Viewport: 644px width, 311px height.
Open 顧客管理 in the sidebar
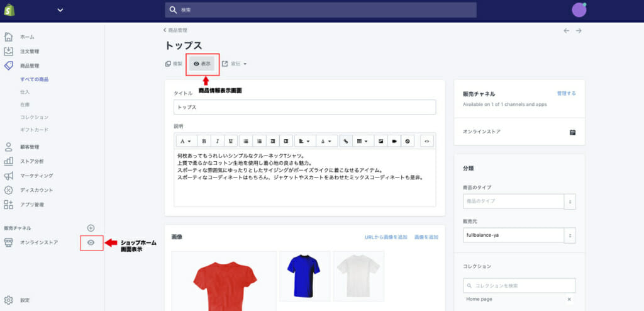tap(30, 147)
